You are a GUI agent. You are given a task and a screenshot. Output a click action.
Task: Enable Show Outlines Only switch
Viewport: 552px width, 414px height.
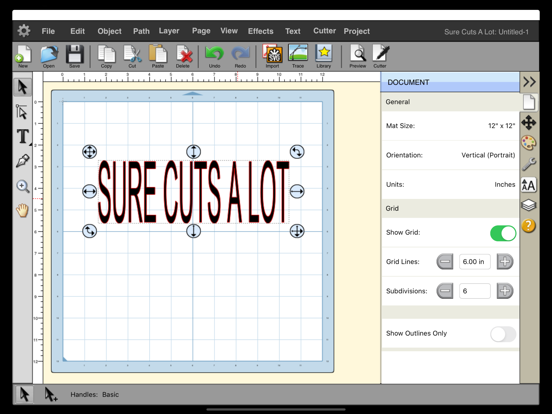pos(503,334)
